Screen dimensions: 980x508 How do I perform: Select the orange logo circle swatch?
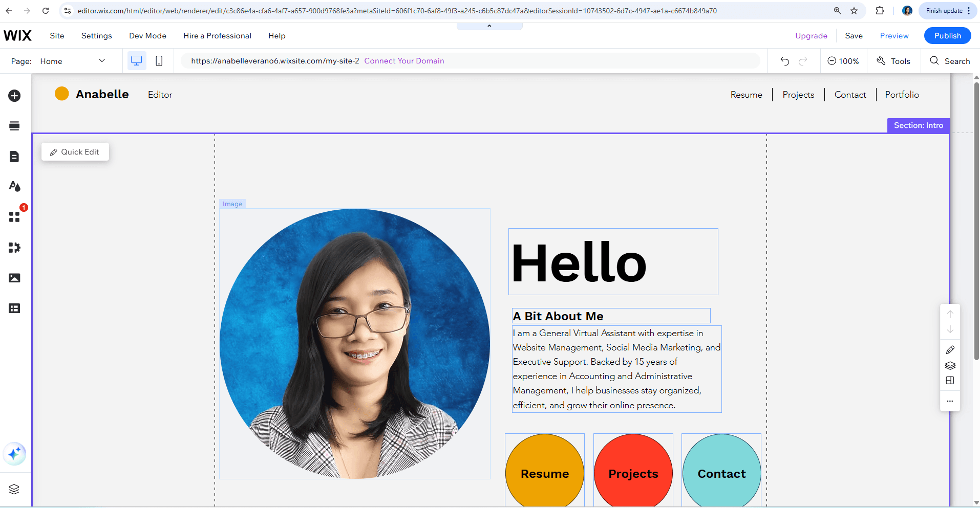[x=61, y=93]
